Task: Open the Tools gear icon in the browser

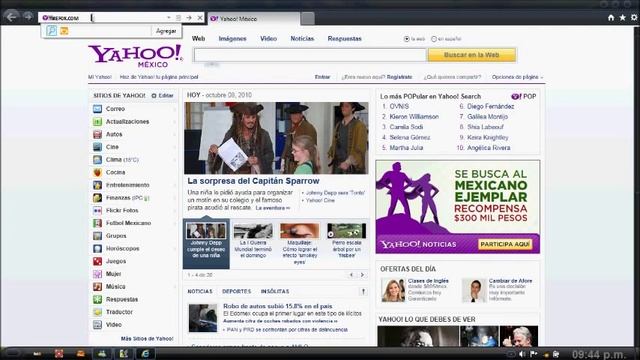Action: pos(634,18)
